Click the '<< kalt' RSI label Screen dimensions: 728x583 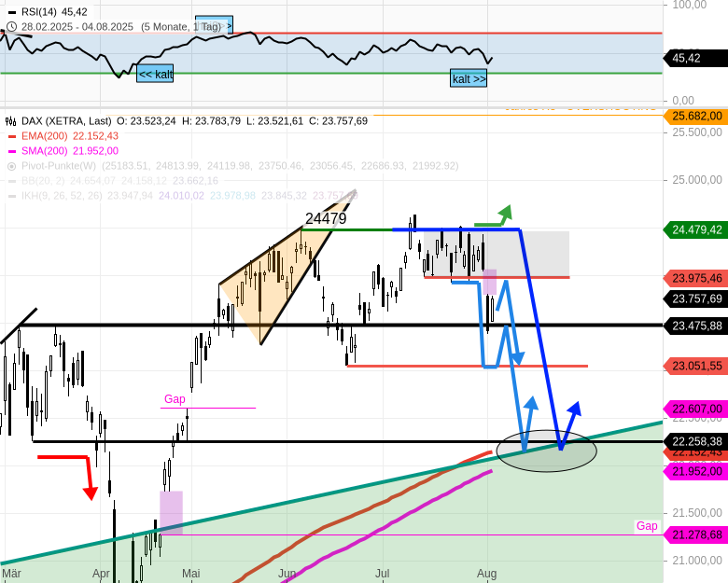pos(155,74)
